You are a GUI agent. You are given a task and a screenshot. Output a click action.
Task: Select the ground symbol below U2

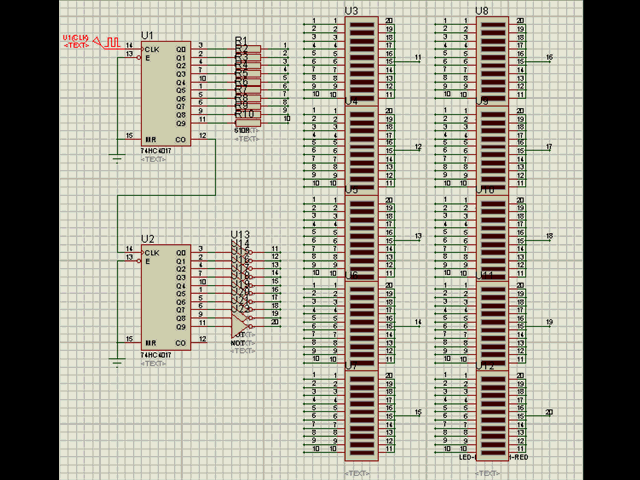[118, 362]
